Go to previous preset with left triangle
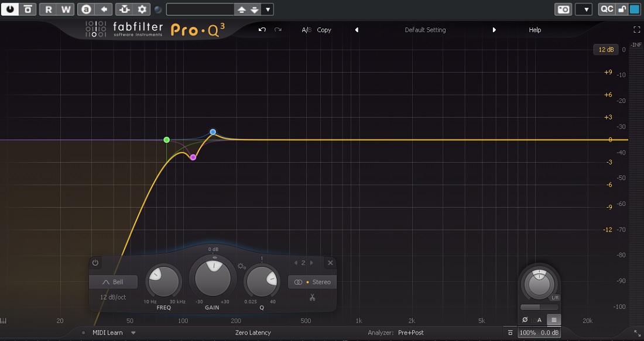Viewport: 644px width, 341px height. point(357,30)
